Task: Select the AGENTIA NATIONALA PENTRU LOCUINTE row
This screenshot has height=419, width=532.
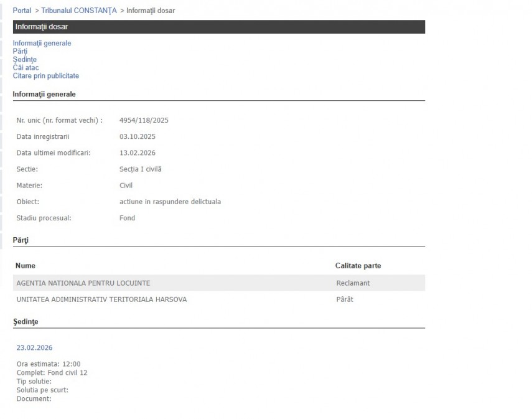Action: 83,283
